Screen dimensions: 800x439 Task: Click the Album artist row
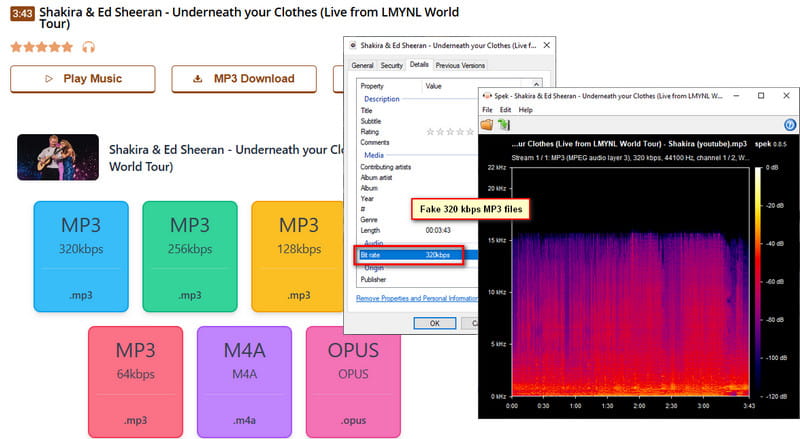[x=417, y=178]
